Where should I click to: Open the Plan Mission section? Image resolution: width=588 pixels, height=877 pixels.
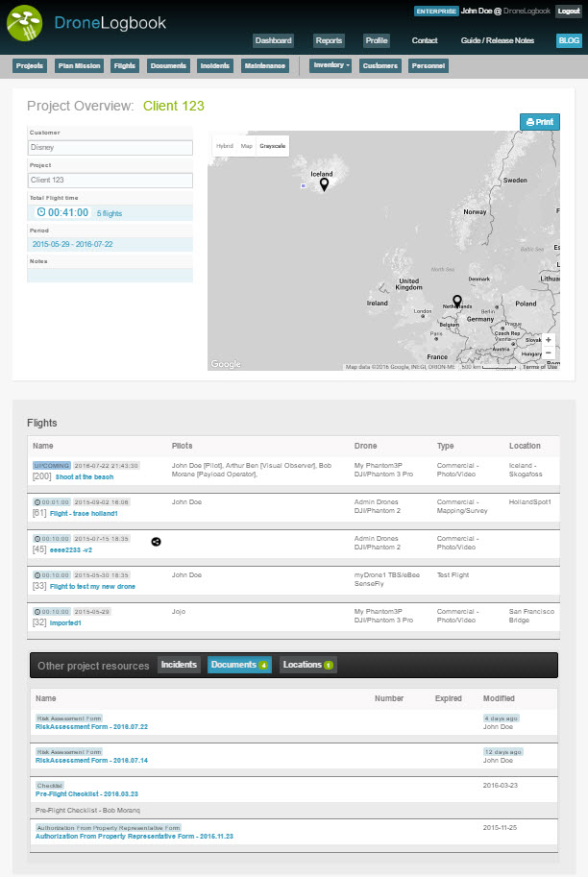[80, 66]
